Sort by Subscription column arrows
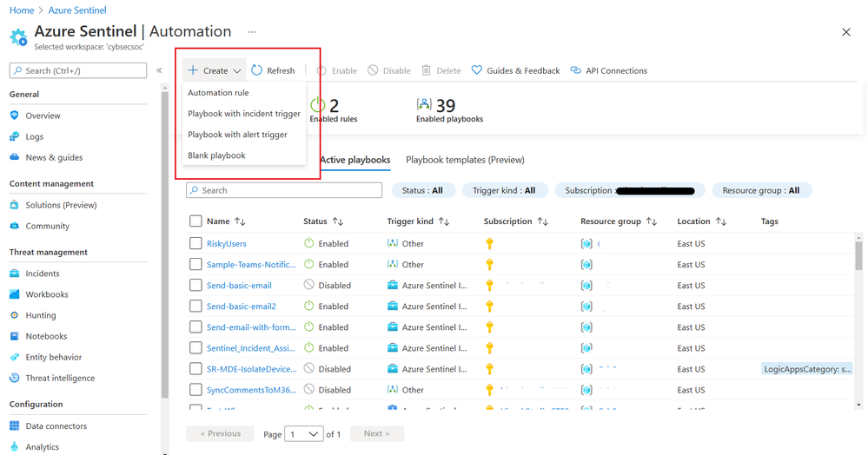 [542, 221]
